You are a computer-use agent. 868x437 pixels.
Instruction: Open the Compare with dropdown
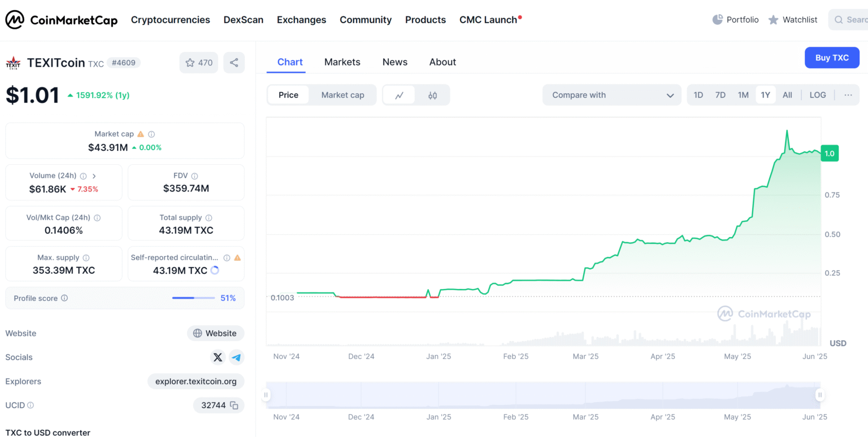click(x=611, y=95)
